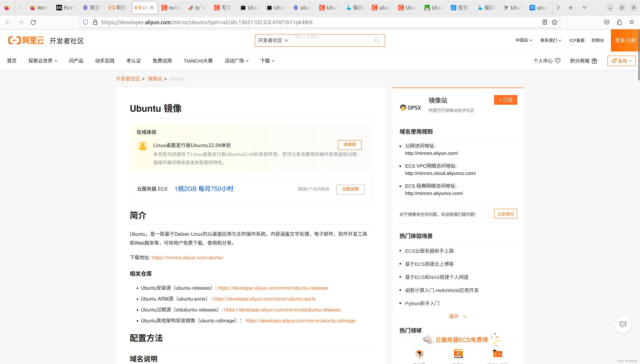Click the 登录/注册 button
640x364 pixels.
[625, 40]
